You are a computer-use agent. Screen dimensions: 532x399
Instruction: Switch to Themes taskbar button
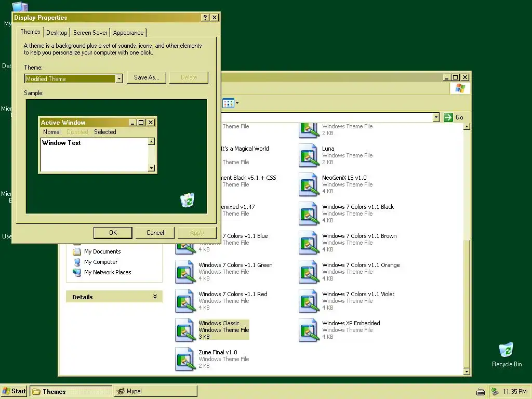pos(71,391)
